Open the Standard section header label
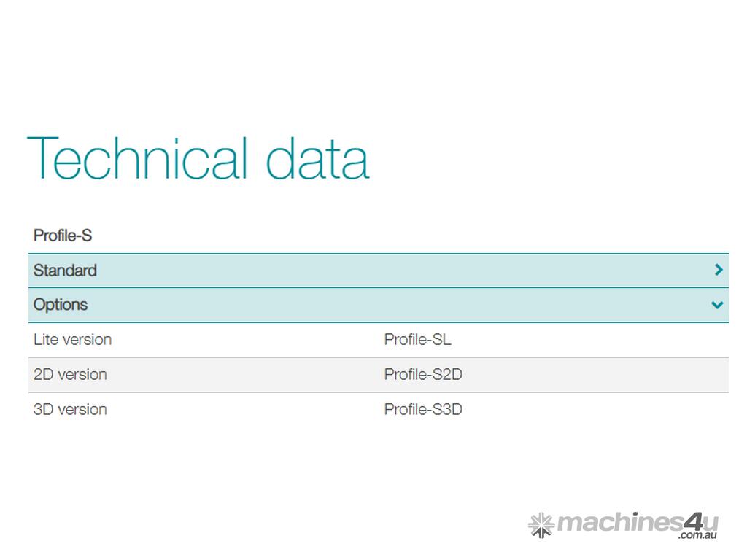Image resolution: width=747 pixels, height=560 pixels. point(65,271)
